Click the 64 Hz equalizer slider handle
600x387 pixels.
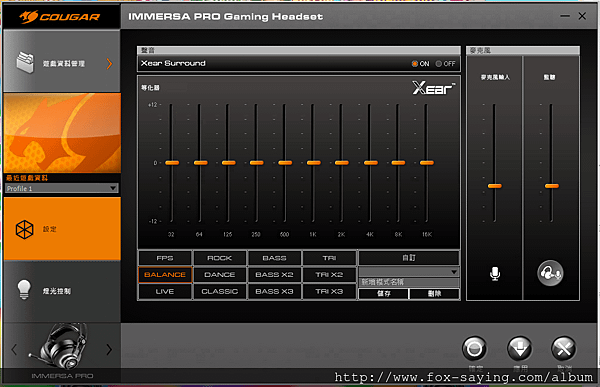click(x=200, y=163)
